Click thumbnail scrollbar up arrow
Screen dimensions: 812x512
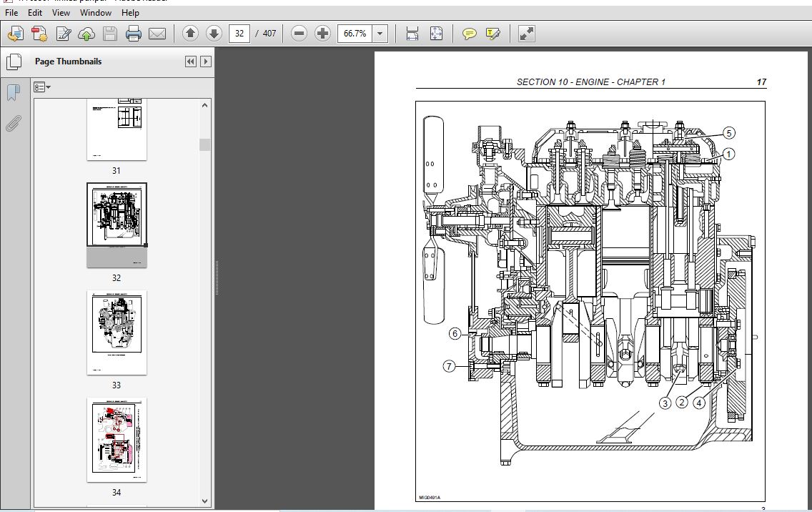click(x=204, y=105)
